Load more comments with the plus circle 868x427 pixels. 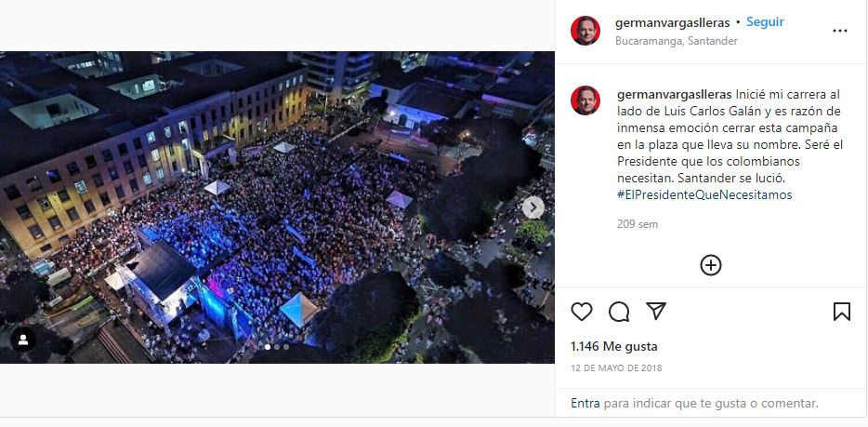711,265
